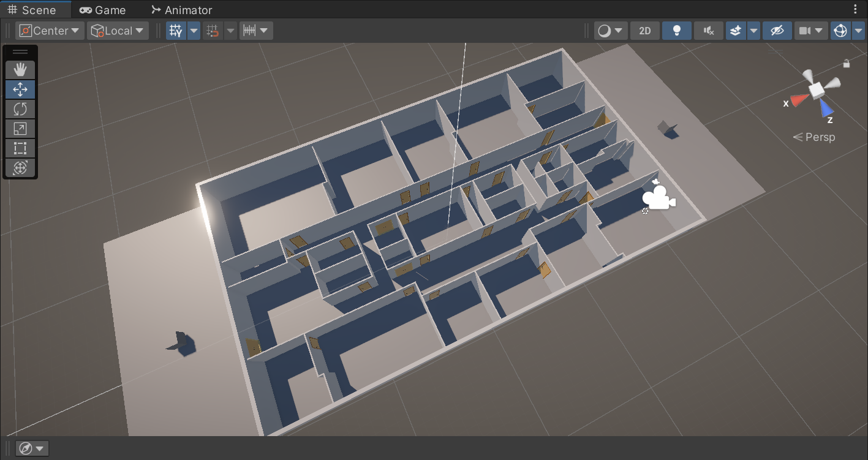868x460 pixels.
Task: Click the orientation gizmo center cube
Action: click(x=817, y=89)
